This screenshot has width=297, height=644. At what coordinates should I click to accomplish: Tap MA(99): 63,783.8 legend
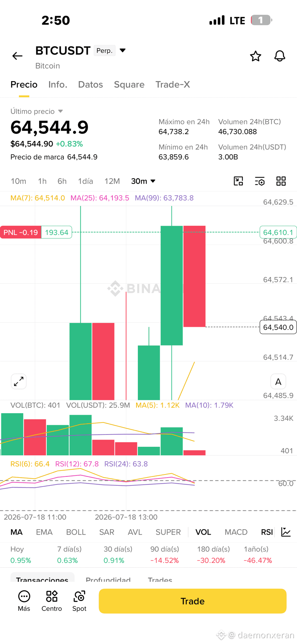164,198
